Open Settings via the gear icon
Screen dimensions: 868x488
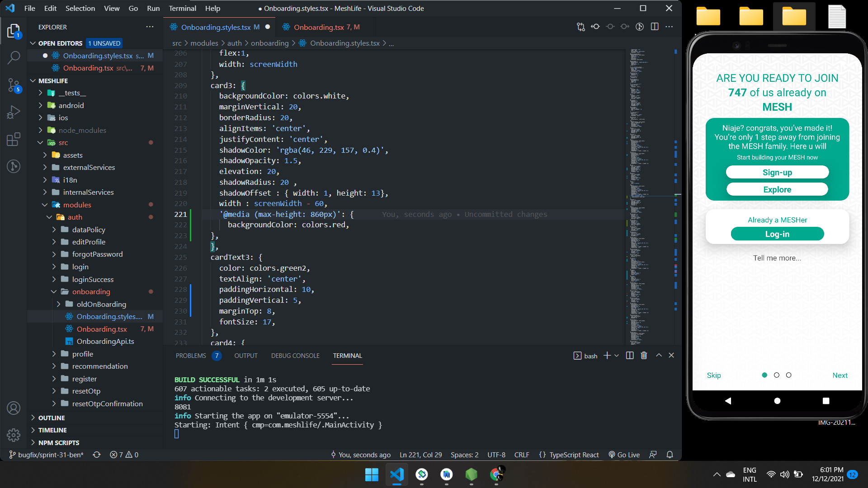[x=13, y=435]
